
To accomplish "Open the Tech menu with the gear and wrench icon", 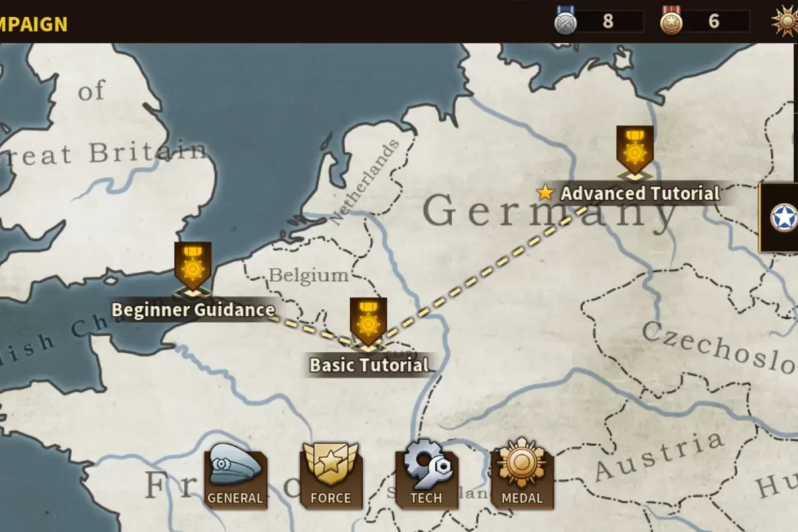I will tap(426, 474).
